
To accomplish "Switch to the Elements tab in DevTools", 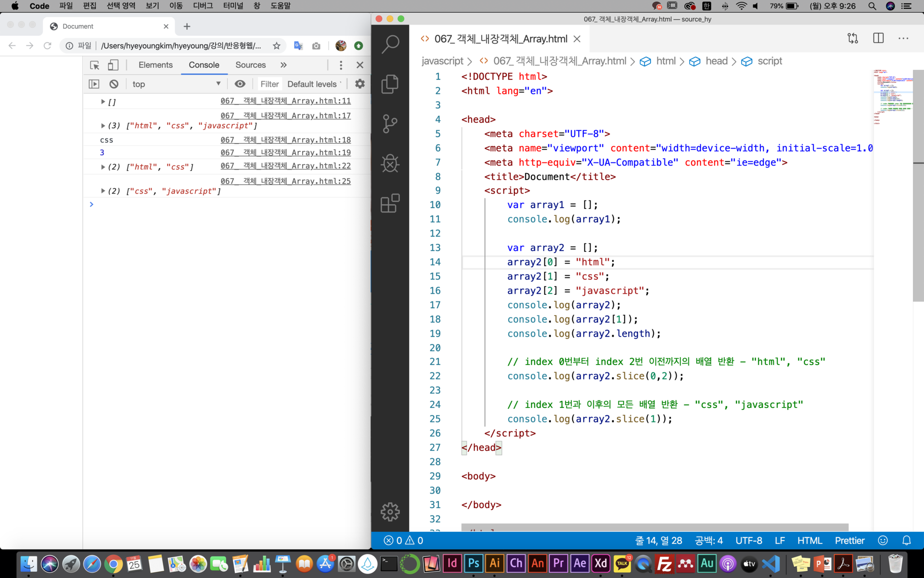I will click(x=155, y=65).
